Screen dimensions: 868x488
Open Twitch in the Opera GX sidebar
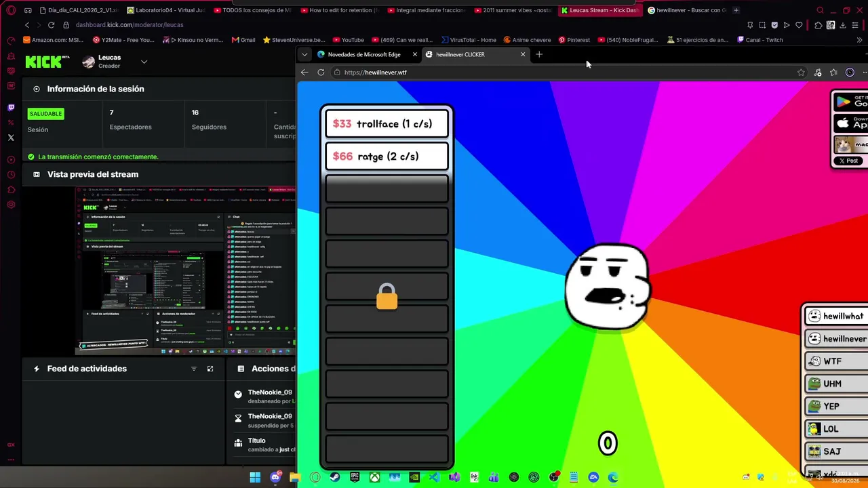(x=11, y=108)
